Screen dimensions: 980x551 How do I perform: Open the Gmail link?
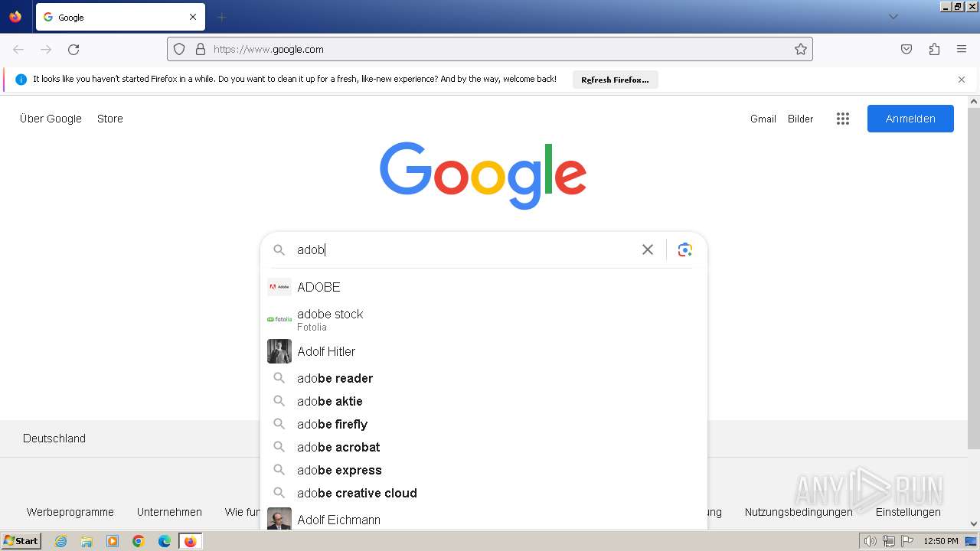(x=763, y=119)
